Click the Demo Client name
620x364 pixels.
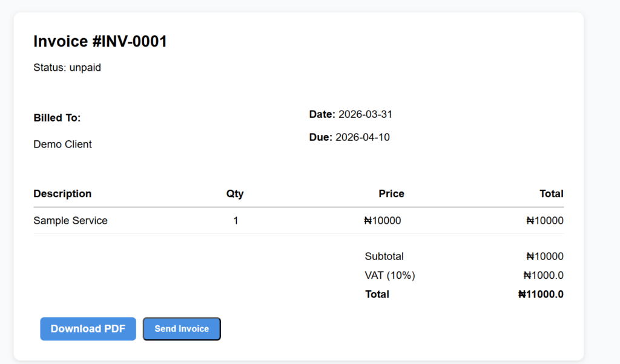coord(62,145)
